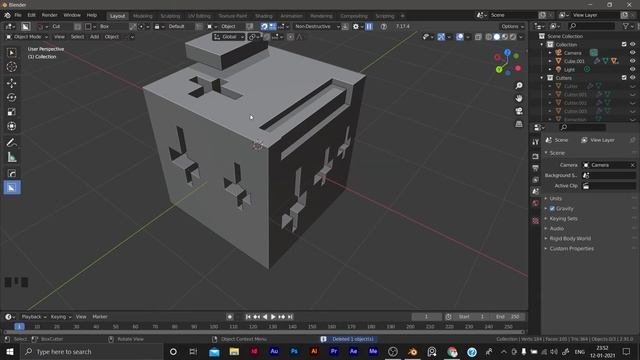Collapse the Collection tree item
This screenshot has width=640, height=360.
click(x=542, y=44)
